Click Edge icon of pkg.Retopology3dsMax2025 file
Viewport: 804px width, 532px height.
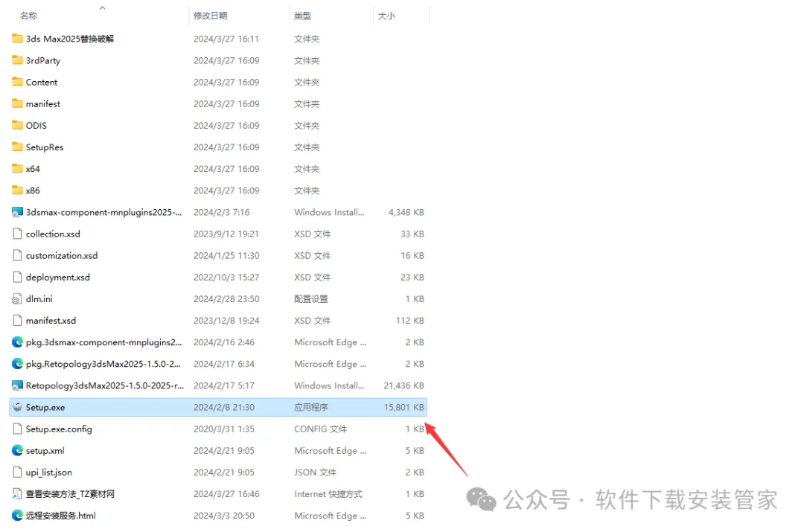tap(17, 364)
